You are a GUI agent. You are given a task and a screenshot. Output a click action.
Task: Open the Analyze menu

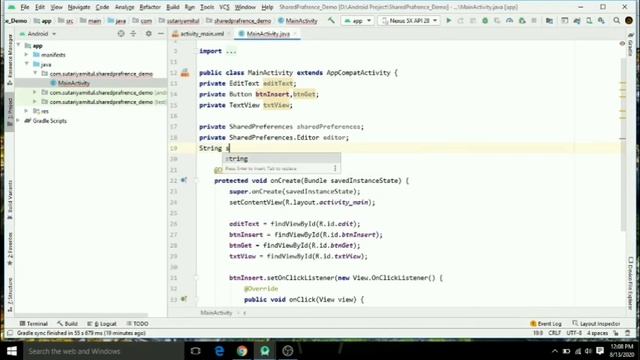pyautogui.click(x=124, y=7)
